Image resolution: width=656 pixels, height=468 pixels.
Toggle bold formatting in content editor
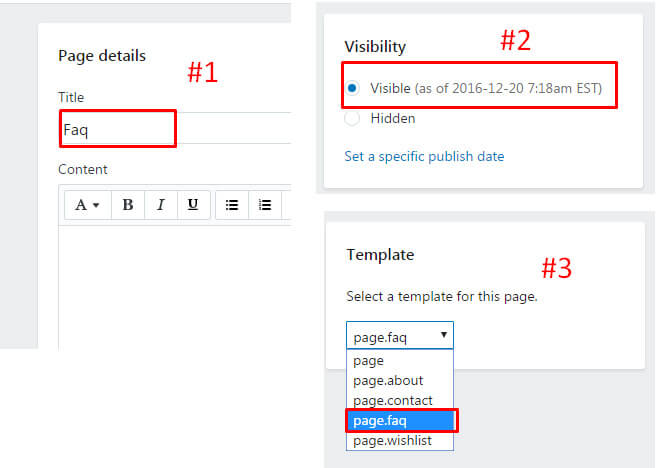(128, 205)
